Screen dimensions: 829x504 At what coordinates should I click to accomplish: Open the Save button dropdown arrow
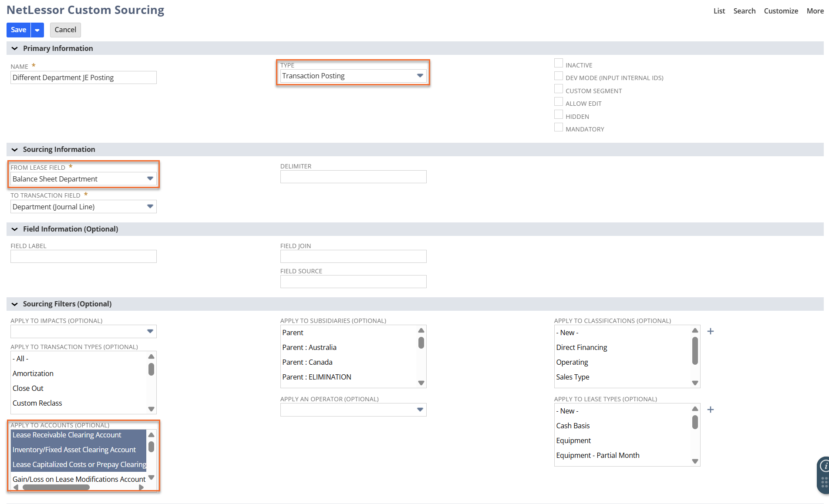[37, 30]
